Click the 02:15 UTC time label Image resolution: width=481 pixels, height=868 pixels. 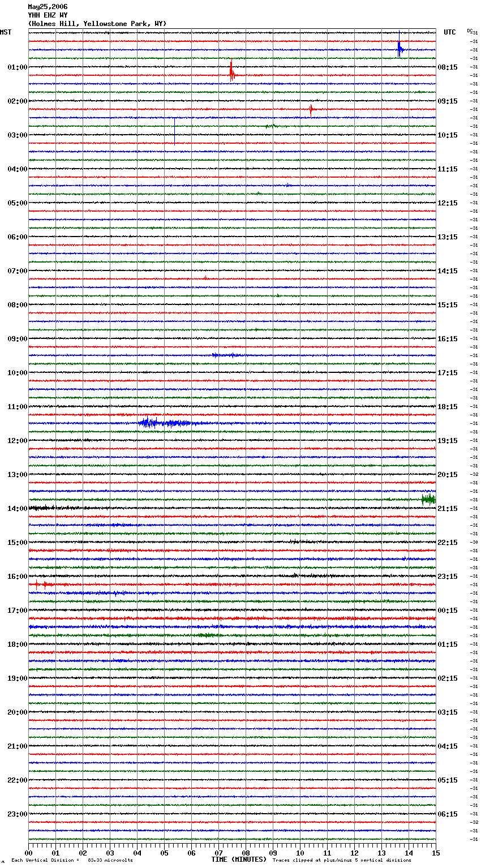coord(448,678)
